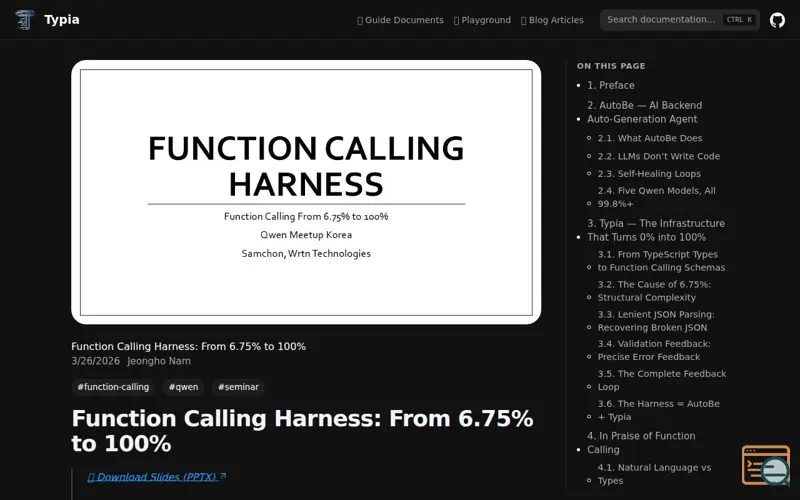
Task: Open Blog Articles page
Action: [552, 20]
